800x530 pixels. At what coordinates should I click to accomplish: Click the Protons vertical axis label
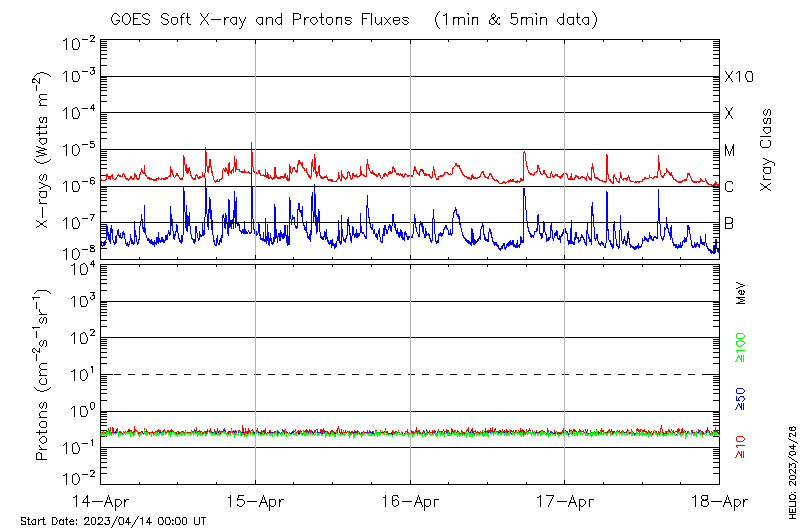(x=43, y=375)
